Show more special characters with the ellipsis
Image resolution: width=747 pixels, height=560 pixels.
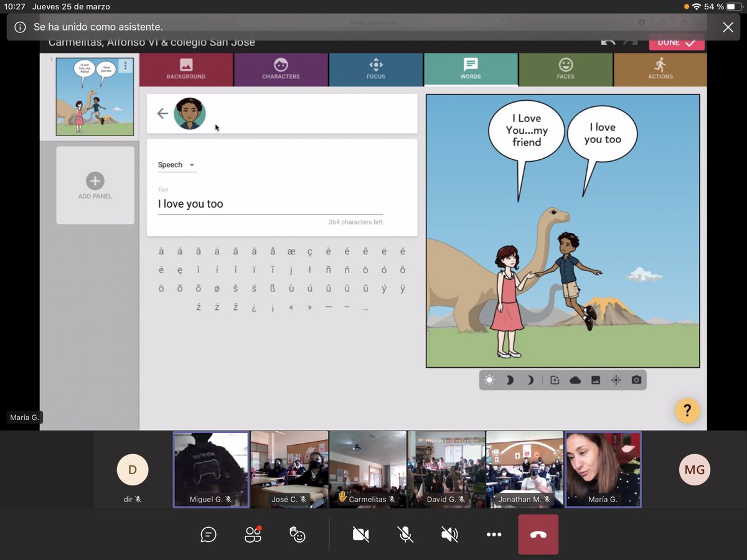point(365,307)
